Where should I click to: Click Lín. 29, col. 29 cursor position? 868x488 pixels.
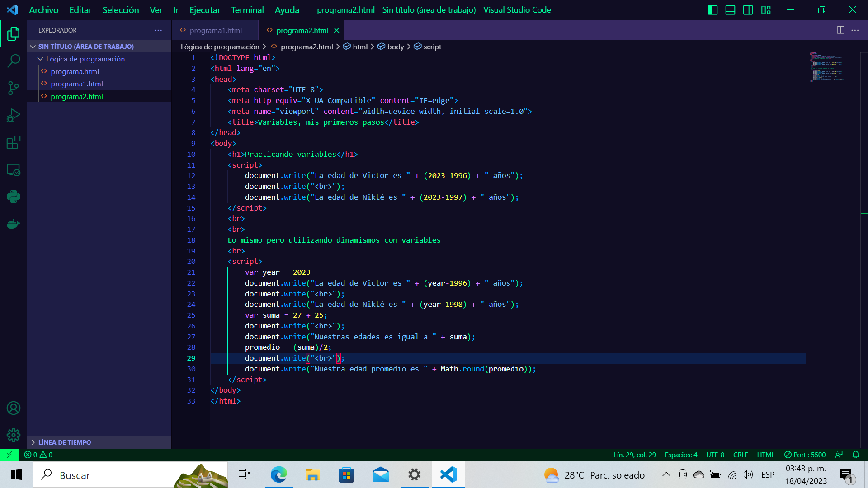pyautogui.click(x=635, y=455)
